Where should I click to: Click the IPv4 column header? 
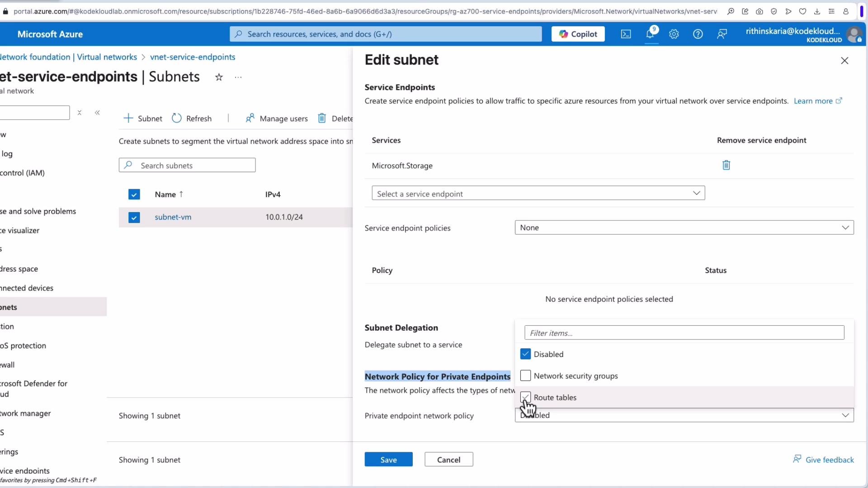pyautogui.click(x=273, y=194)
